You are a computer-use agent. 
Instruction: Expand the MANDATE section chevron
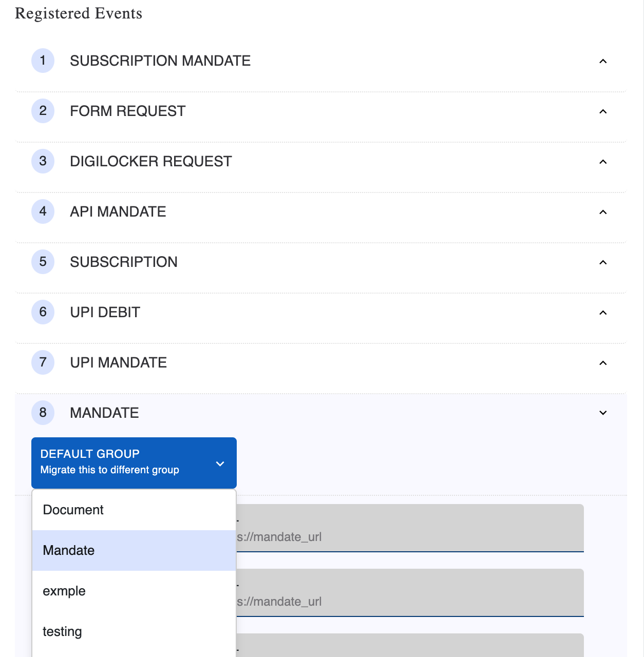[603, 413]
